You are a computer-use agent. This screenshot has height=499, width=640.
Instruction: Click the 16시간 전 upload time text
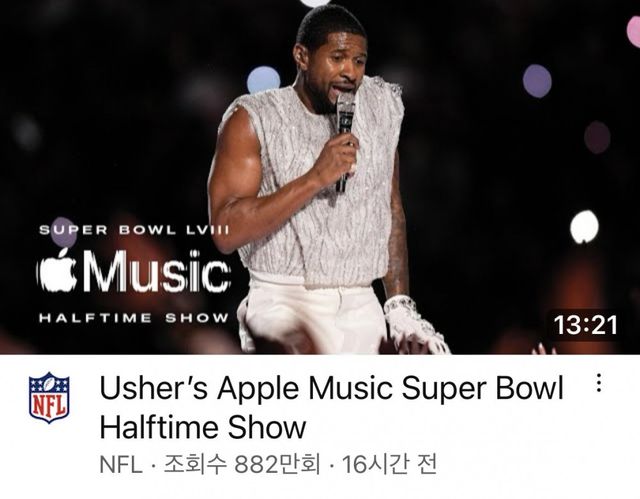pyautogui.click(x=389, y=464)
